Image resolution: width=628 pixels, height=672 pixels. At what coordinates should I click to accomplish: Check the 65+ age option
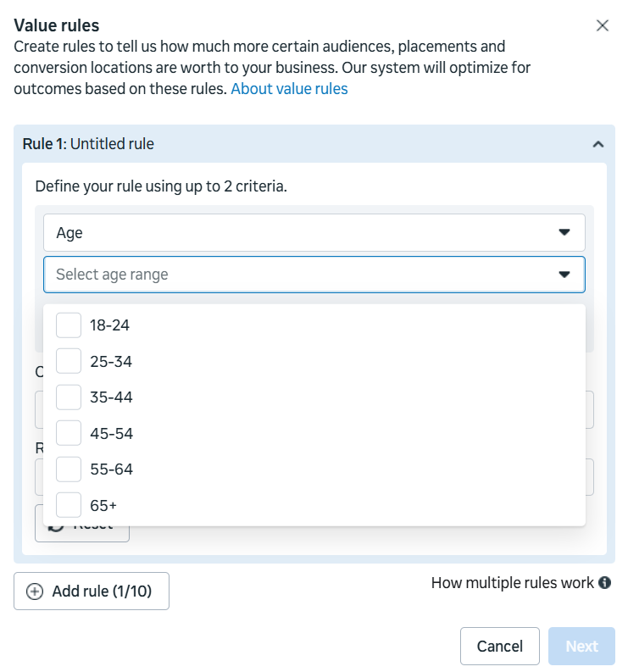[69, 506]
